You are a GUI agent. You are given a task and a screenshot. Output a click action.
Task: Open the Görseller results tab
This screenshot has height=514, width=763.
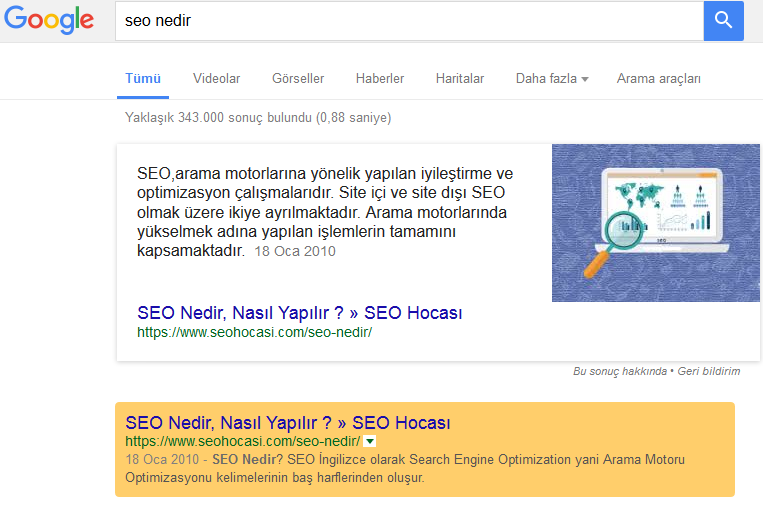[298, 79]
